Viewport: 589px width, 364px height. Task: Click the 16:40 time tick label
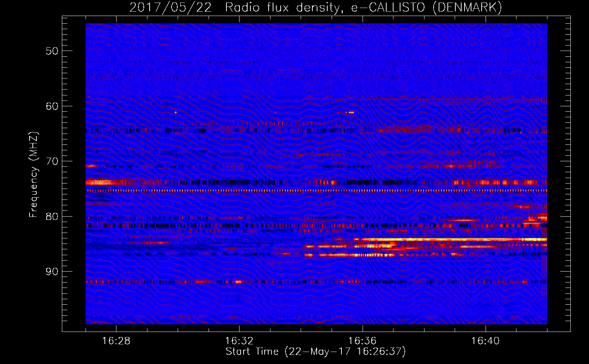(x=485, y=341)
